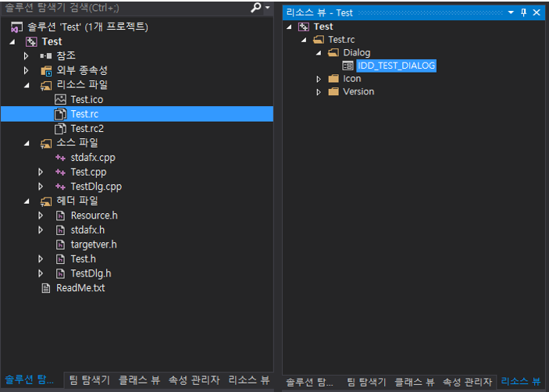Collapse the Test root node in Resource View
The width and height of the screenshot is (549, 392).
pyautogui.click(x=289, y=27)
